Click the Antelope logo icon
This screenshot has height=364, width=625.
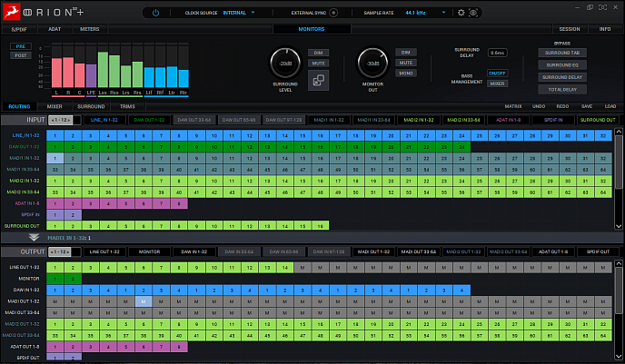click(x=14, y=13)
